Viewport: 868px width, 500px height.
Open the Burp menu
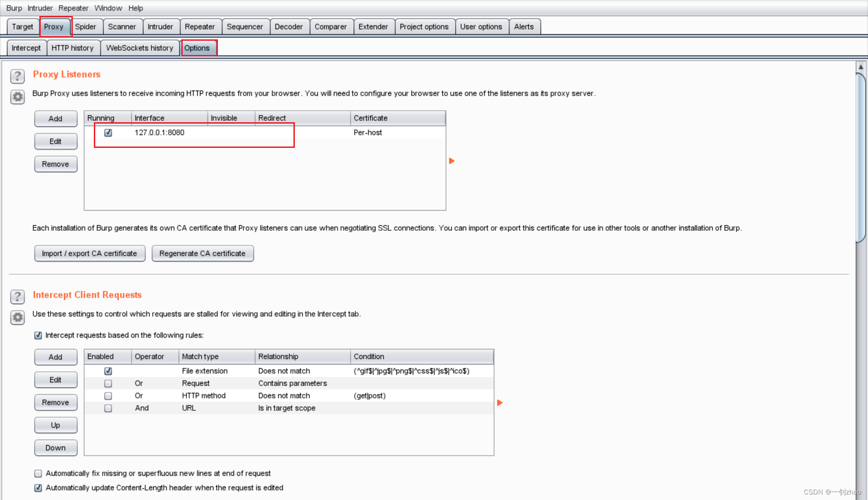click(x=14, y=8)
